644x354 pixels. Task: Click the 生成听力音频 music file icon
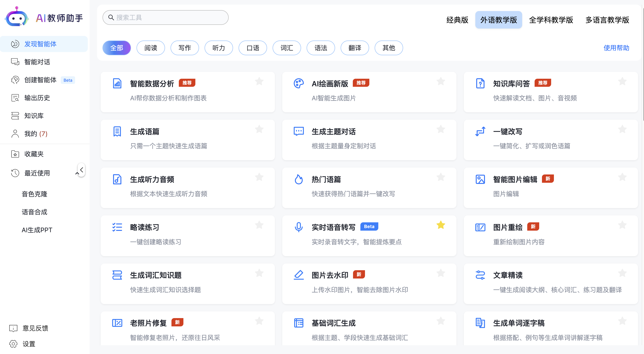[117, 179]
